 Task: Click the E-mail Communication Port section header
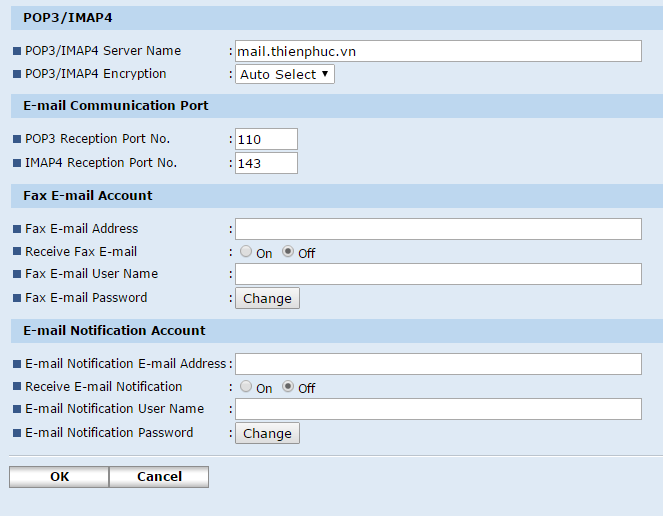point(115,105)
